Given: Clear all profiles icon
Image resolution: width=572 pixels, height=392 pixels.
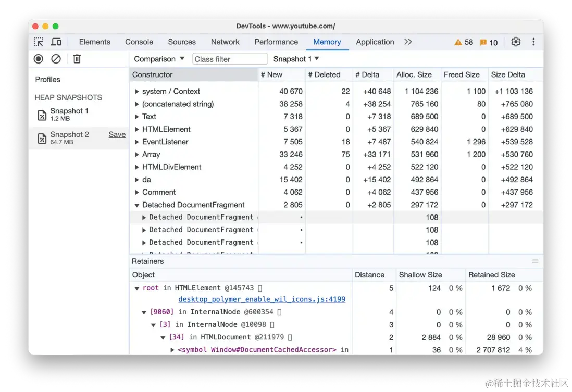Looking at the screenshot, I should click(x=56, y=59).
